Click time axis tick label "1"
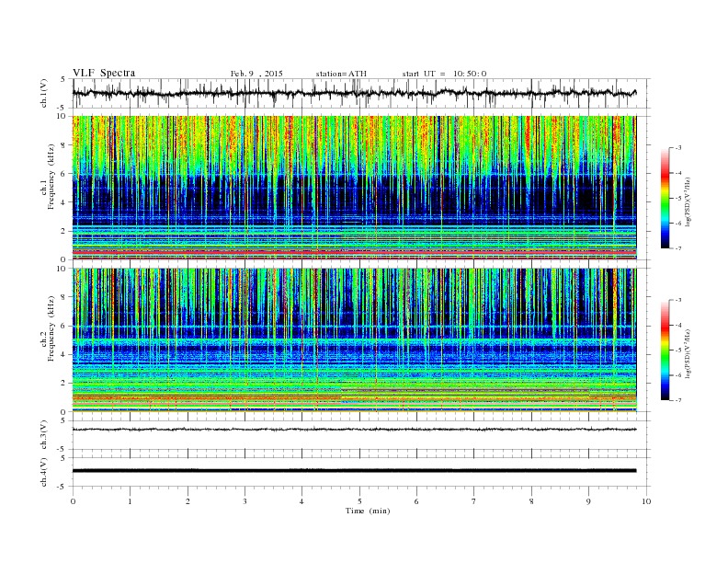728x563 pixels. (130, 501)
